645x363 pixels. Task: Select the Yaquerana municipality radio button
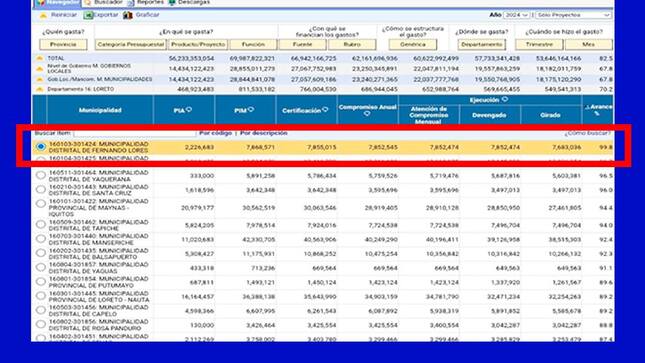click(41, 175)
